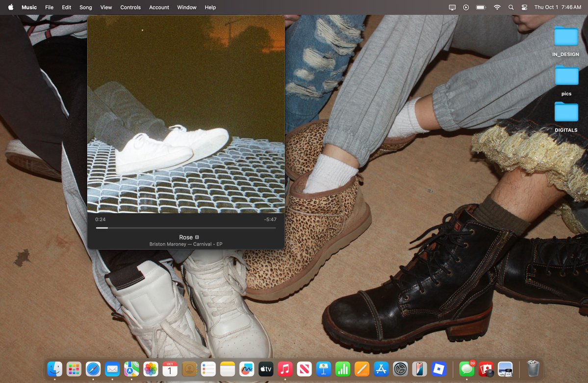Open the Trash in the Dock
Screen dimensions: 588x383
pyautogui.click(x=533, y=368)
